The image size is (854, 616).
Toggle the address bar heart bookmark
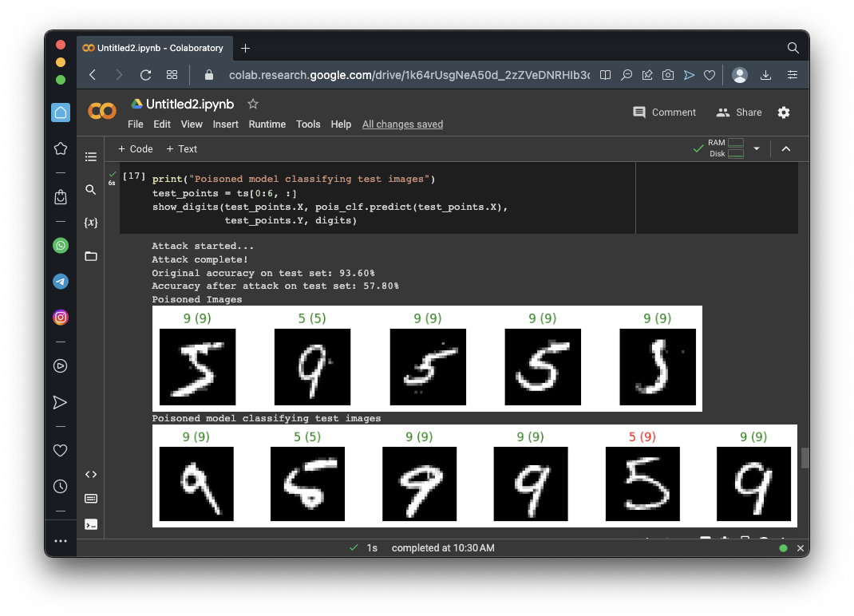tap(710, 75)
